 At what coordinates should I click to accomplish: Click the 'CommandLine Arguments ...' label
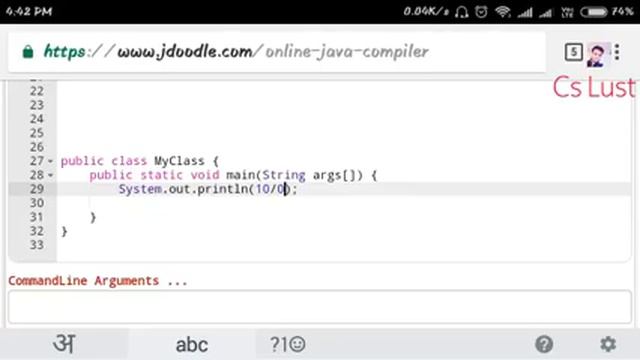98,281
